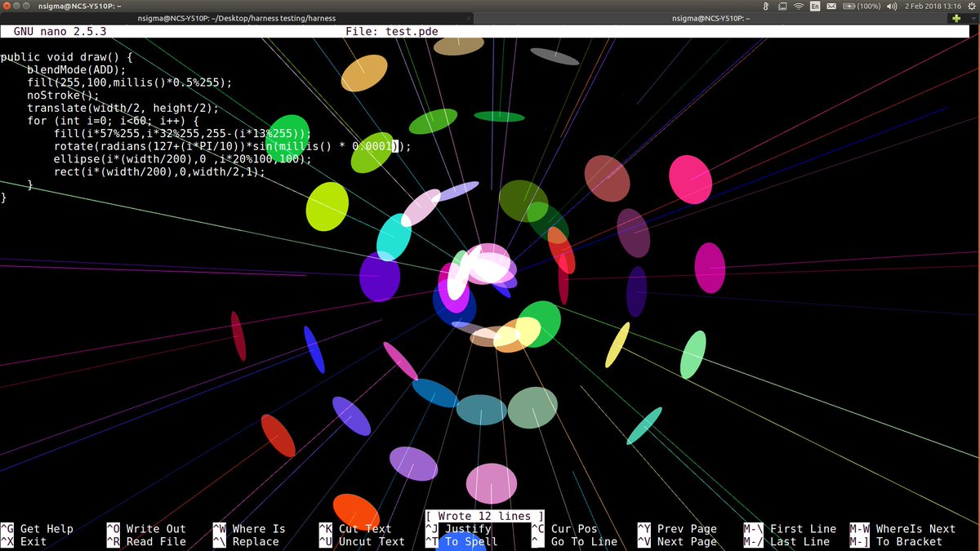The image size is (980, 551).
Task: Click the M-\ First Line shortcut label
Action: click(x=790, y=529)
